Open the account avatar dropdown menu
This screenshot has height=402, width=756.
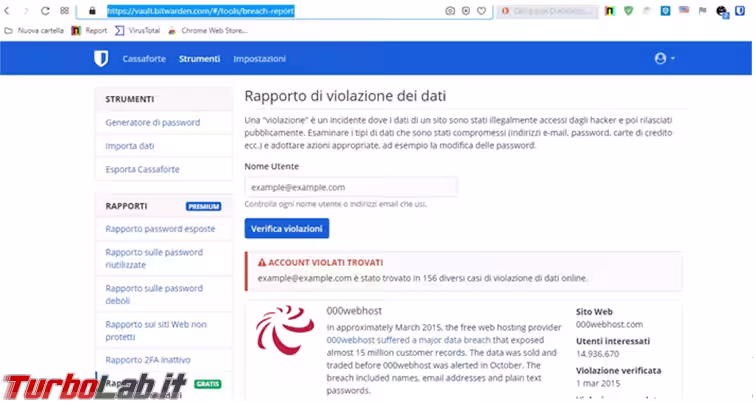click(x=664, y=58)
